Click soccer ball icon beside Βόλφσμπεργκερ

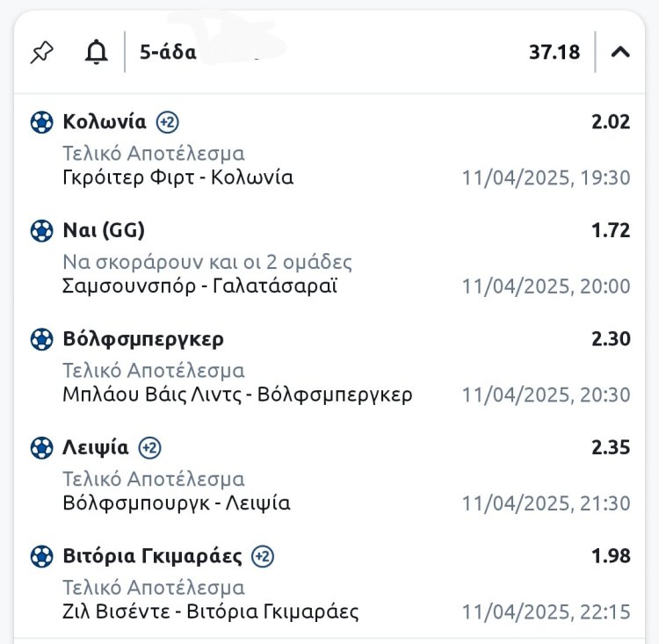(41, 339)
